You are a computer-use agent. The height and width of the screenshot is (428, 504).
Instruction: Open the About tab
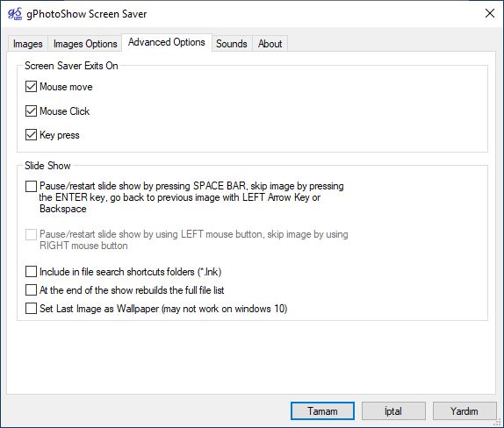pos(270,44)
